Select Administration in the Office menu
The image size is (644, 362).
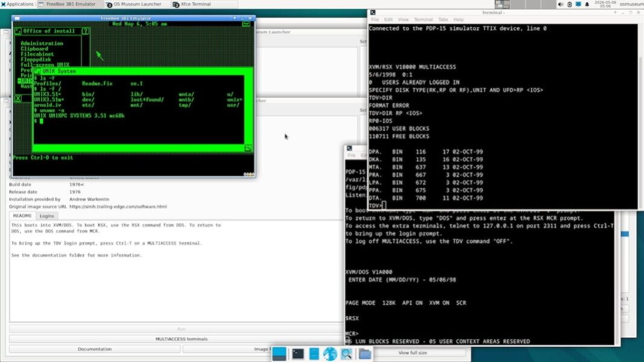pyautogui.click(x=42, y=43)
